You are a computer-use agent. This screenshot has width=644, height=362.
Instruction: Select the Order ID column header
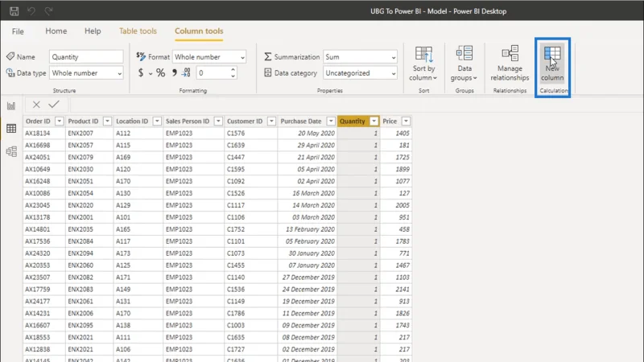[x=38, y=121]
